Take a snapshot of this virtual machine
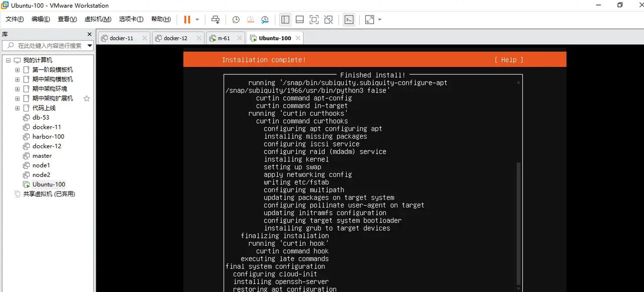 pyautogui.click(x=235, y=19)
